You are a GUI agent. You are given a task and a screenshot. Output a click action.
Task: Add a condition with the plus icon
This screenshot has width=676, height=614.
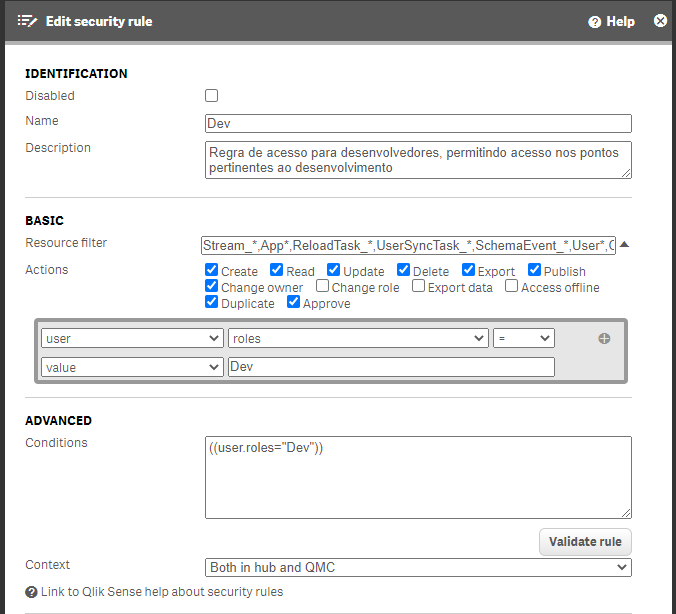[x=604, y=339]
